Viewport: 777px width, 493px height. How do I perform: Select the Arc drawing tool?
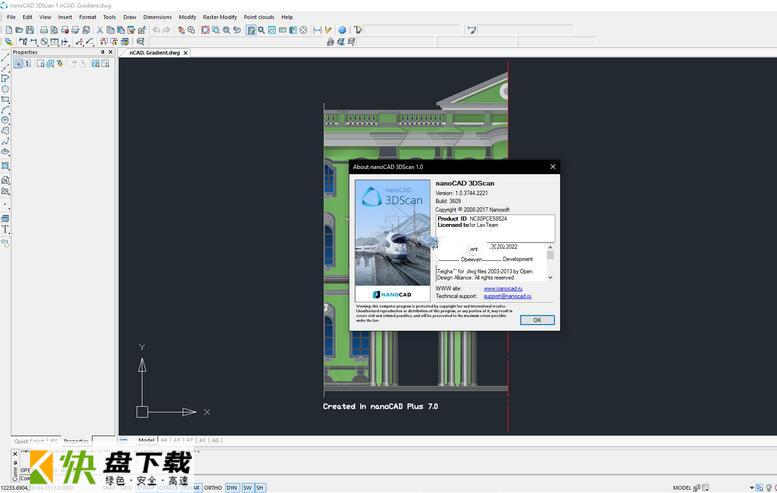5,110
